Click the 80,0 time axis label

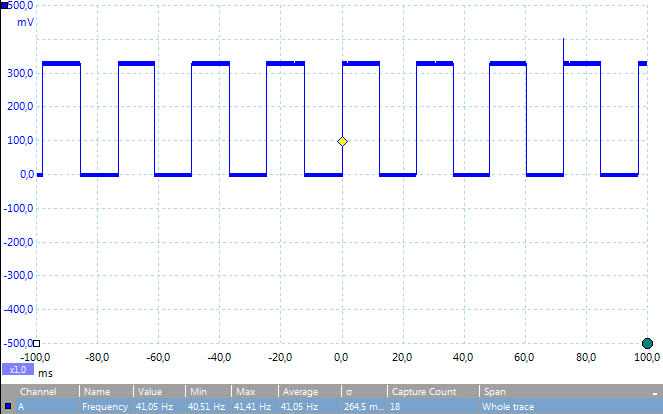[586, 357]
